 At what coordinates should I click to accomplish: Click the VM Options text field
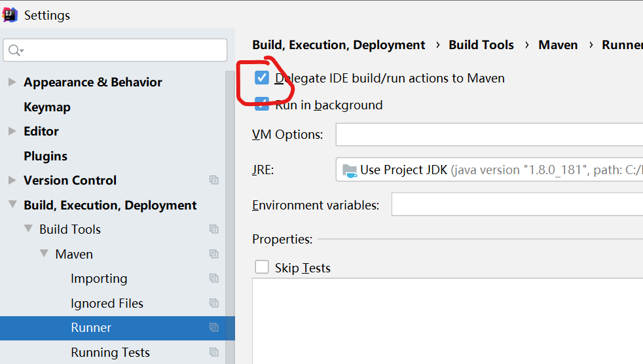click(x=489, y=135)
